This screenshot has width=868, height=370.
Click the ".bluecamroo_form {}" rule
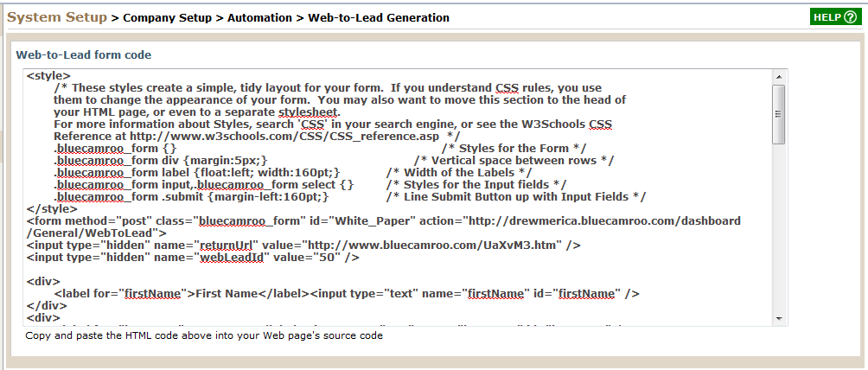pos(115,149)
